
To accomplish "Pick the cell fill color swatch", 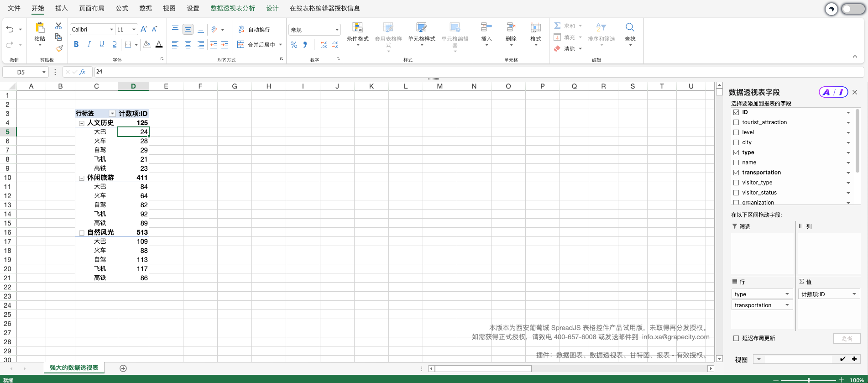I will [146, 44].
